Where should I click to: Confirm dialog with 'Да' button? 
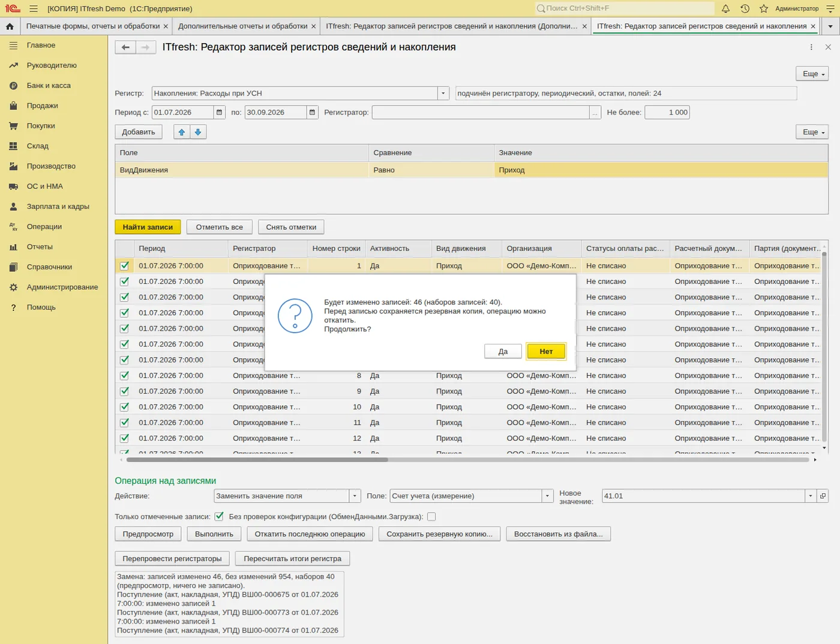pyautogui.click(x=503, y=352)
